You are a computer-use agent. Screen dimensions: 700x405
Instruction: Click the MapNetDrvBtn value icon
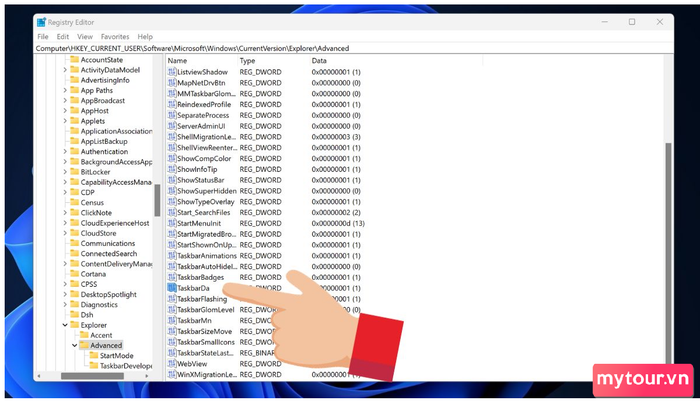[x=172, y=83]
